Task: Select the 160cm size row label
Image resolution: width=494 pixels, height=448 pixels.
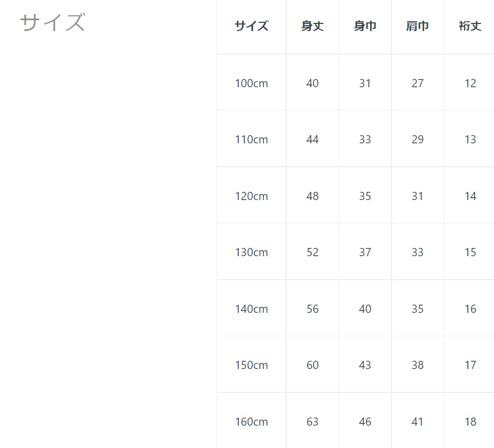Action: click(251, 422)
